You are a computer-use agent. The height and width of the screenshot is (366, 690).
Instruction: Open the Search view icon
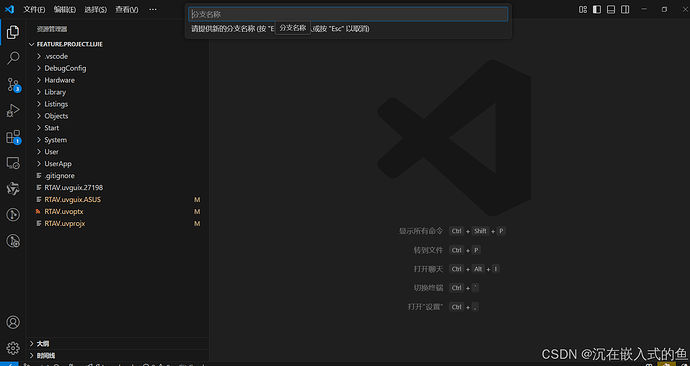click(13, 58)
